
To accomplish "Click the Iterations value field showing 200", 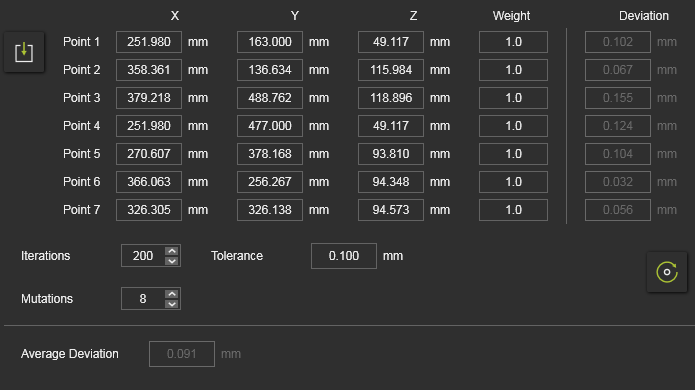I will point(143,256).
